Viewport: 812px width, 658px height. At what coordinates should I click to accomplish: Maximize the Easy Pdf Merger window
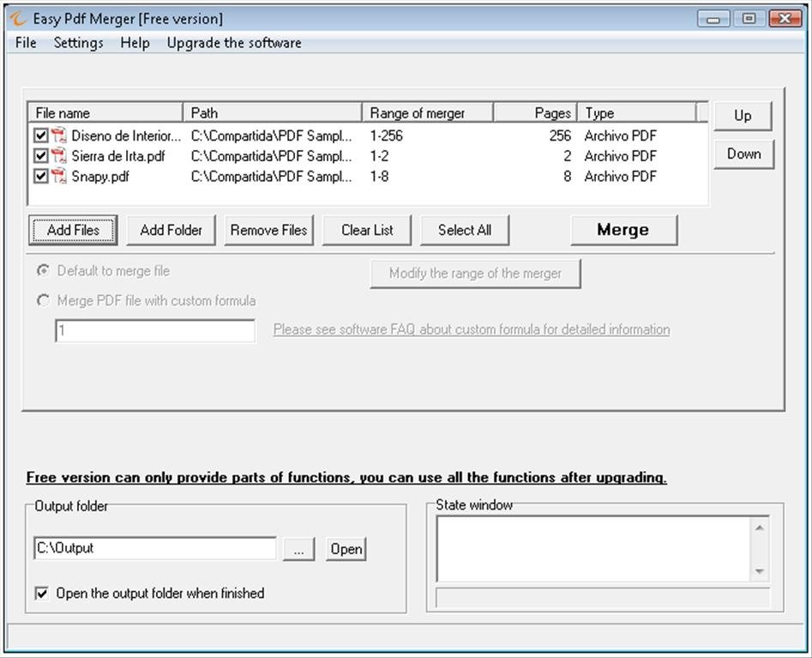pyautogui.click(x=749, y=19)
